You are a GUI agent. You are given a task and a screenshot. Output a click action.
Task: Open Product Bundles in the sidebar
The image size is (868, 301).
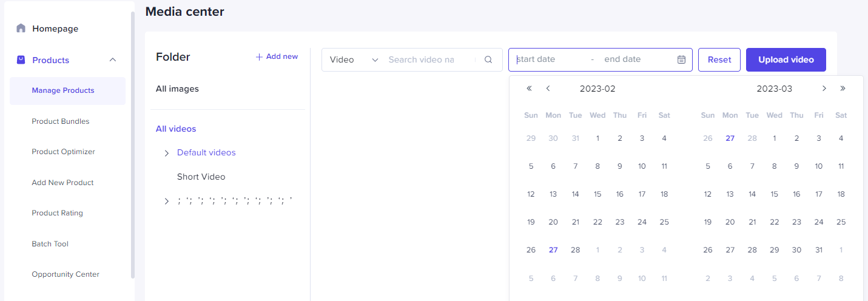point(61,121)
